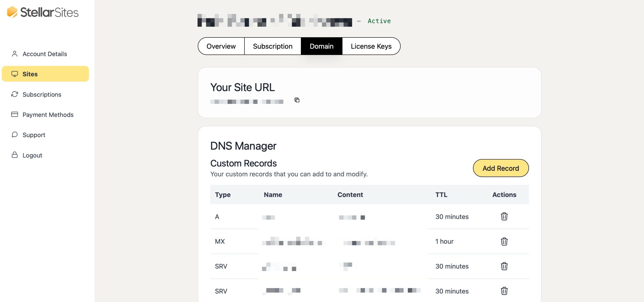
Task: Select the License Keys tab
Action: 371,46
